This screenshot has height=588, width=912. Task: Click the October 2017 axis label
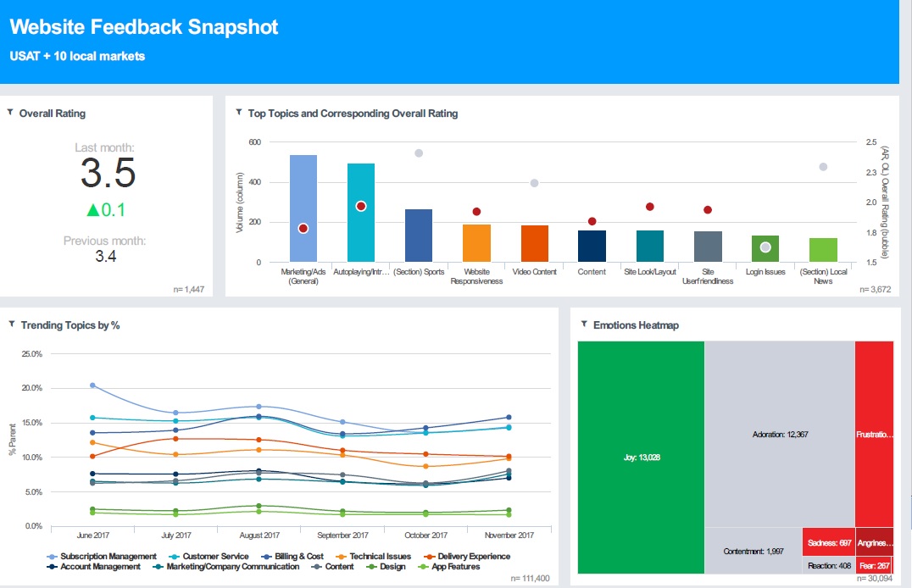coord(425,535)
